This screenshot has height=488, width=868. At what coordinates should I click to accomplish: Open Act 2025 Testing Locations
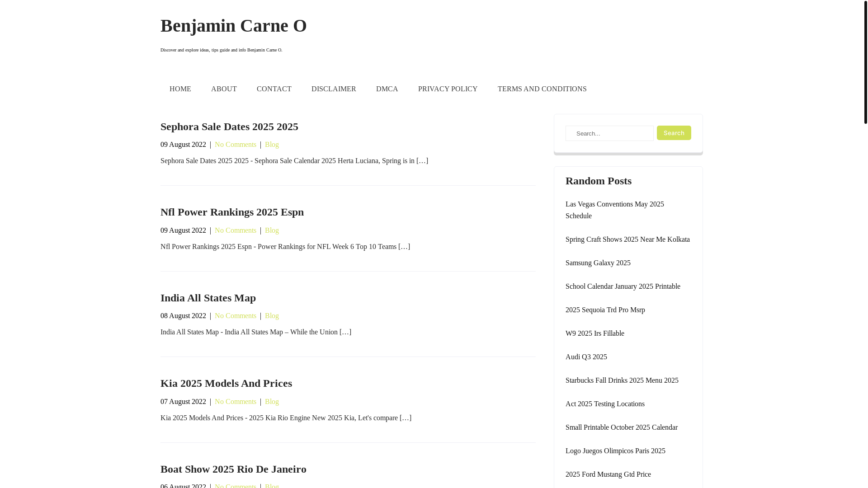(605, 404)
